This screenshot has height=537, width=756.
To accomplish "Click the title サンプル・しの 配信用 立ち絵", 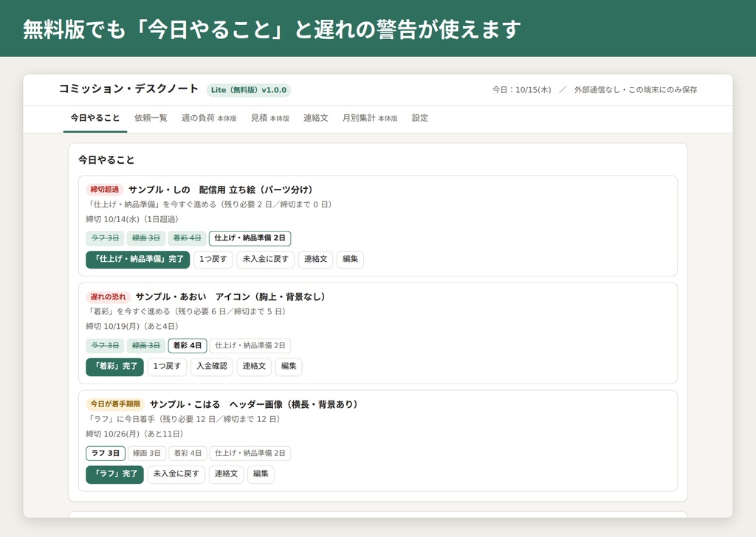I will [220, 190].
